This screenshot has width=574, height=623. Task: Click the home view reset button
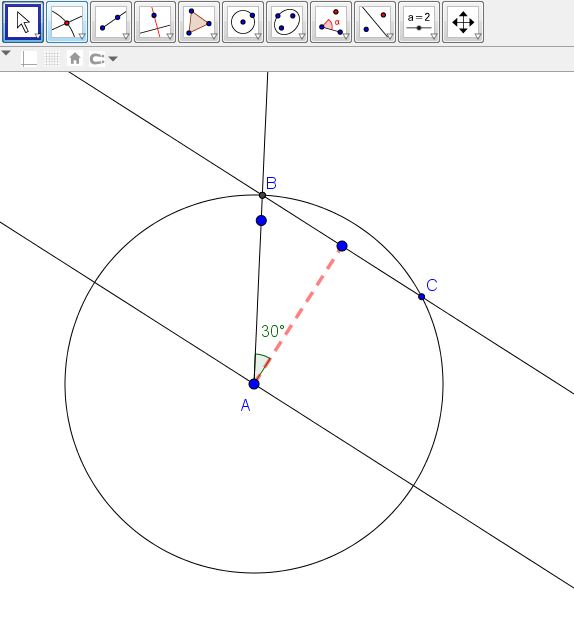pyautogui.click(x=75, y=59)
